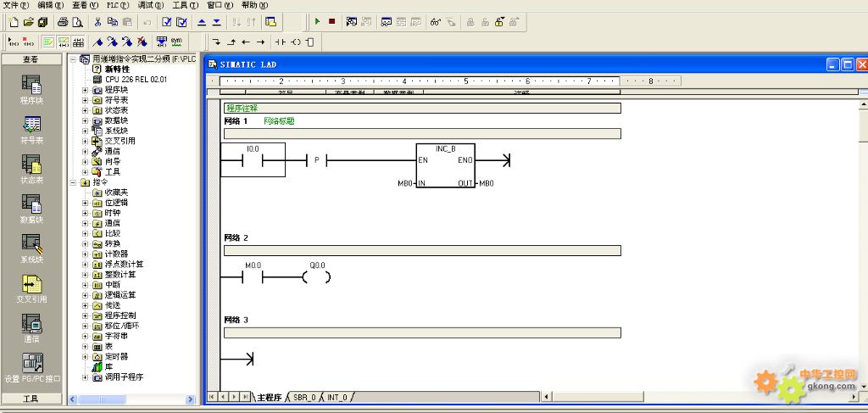Toggle the Toggle Bookmark flag icon
Screen dimensions: 868x413
click(97, 42)
